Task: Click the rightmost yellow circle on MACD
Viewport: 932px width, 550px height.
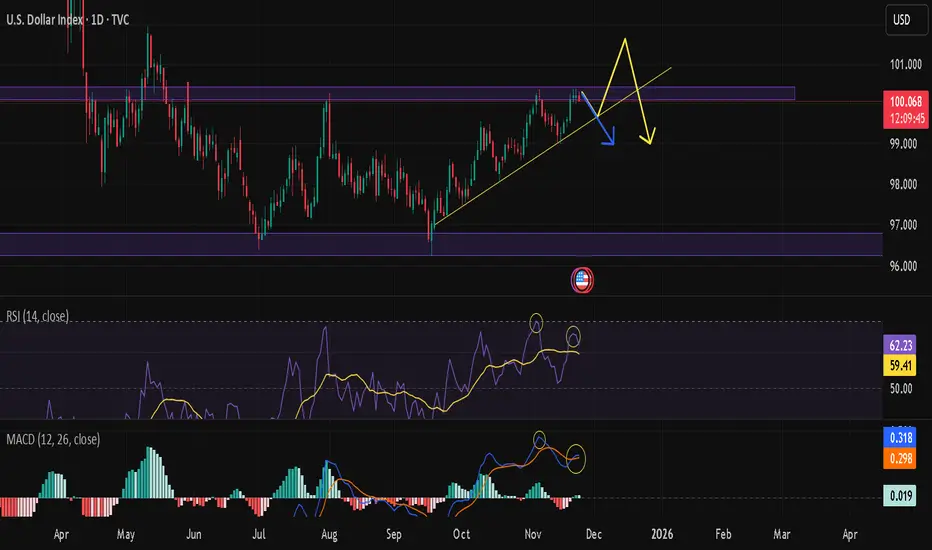Action: [x=576, y=458]
